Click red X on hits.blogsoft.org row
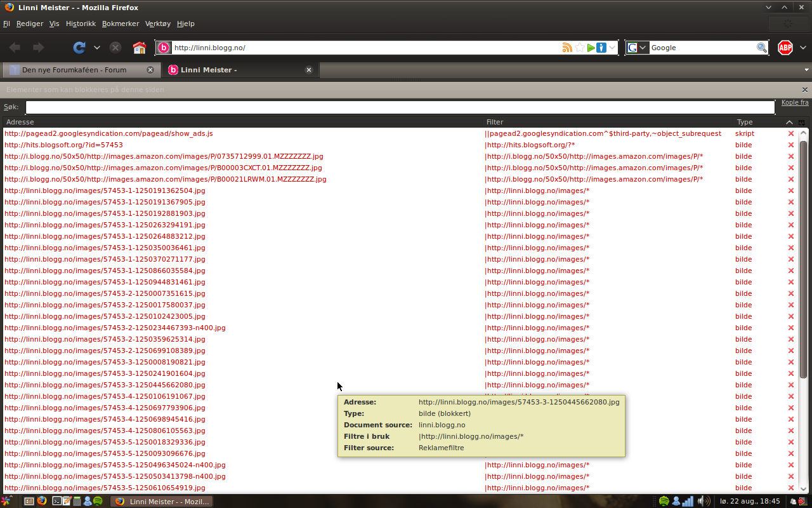The height and width of the screenshot is (508, 812). tap(791, 145)
